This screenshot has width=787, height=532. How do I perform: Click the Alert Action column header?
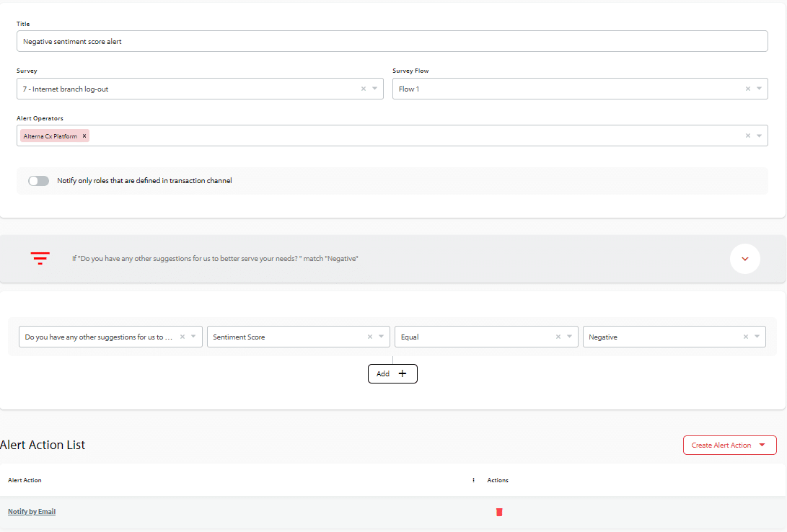click(25, 480)
